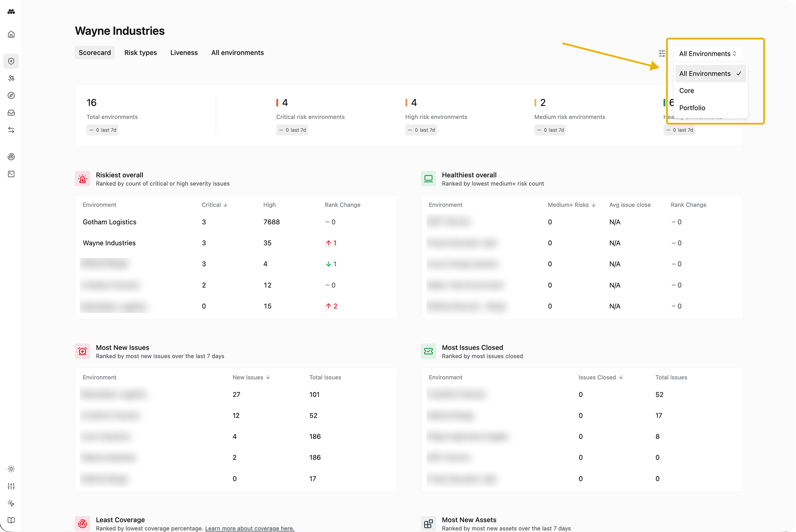Sort Most Issues Closed by Issues Closed

[601, 377]
